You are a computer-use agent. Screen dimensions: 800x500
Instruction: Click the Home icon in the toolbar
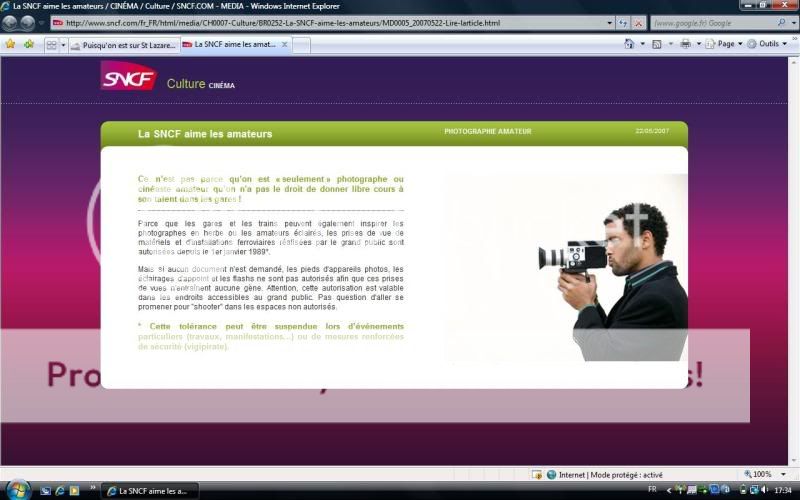(x=628, y=44)
